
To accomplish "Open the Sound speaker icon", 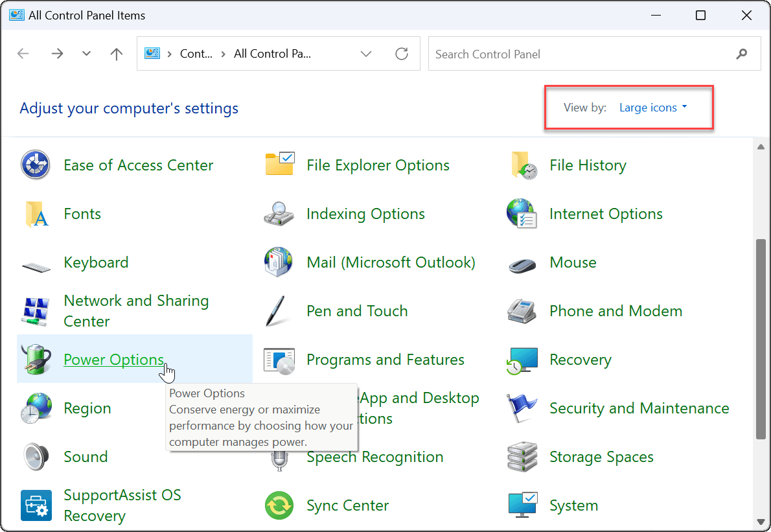I will [x=36, y=457].
